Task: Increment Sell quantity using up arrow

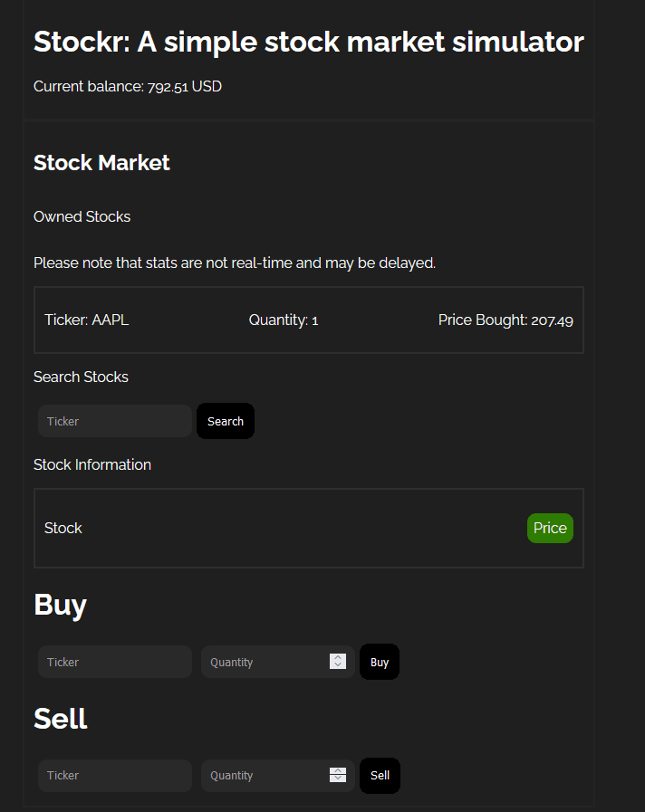Action: pyautogui.click(x=338, y=770)
